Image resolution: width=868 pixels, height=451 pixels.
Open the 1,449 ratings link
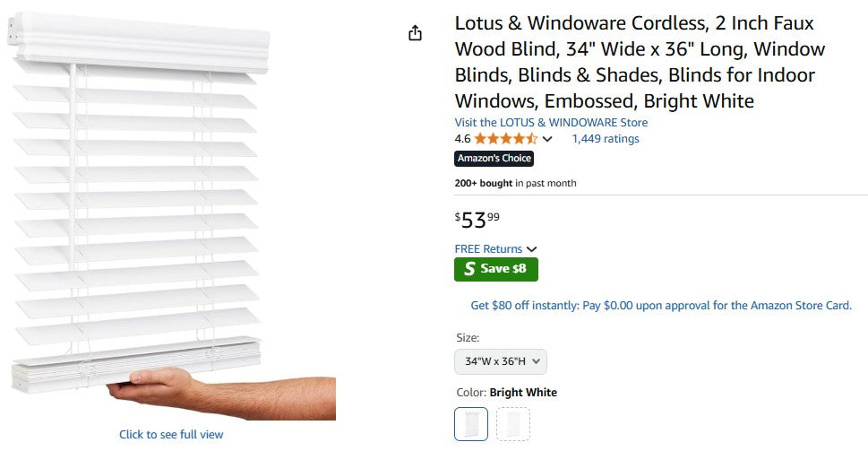click(606, 139)
